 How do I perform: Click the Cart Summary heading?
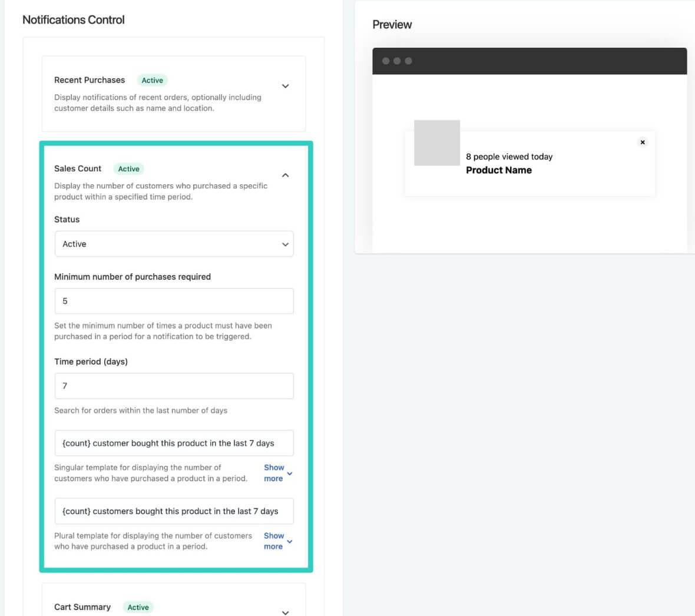(82, 607)
